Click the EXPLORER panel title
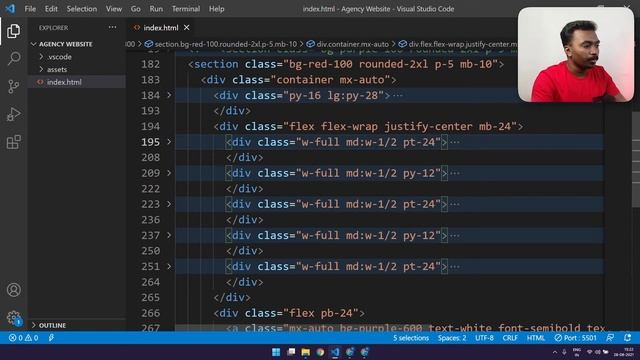This screenshot has height=360, width=640. 53,28
